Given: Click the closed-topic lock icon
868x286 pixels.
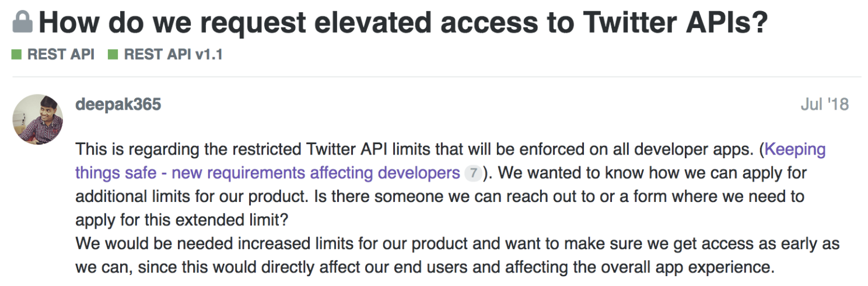Looking at the screenshot, I should (22, 23).
